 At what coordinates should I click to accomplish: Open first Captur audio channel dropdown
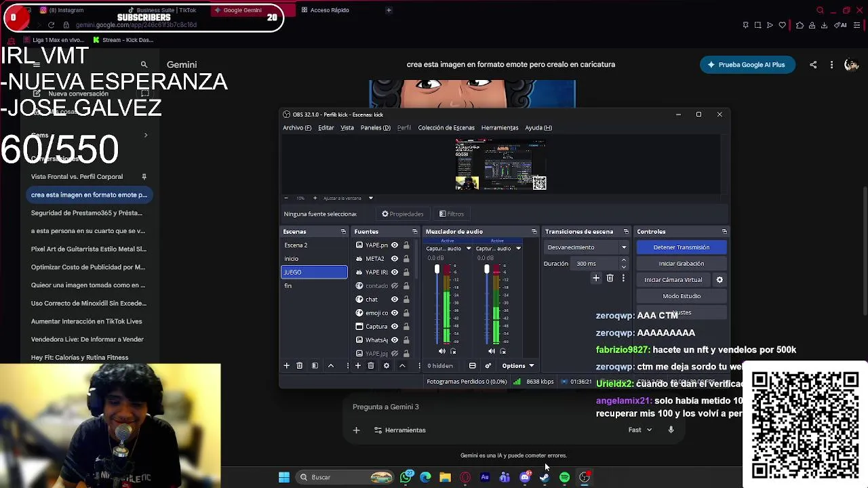469,249
